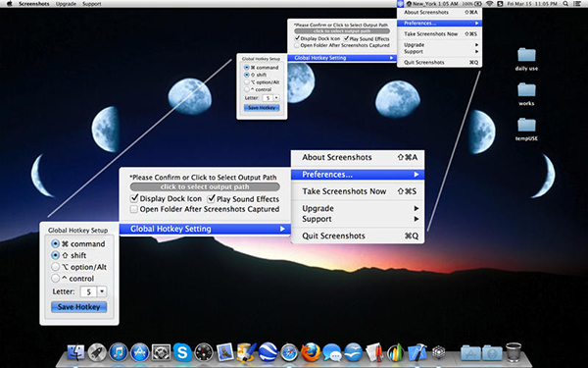Launch Safari compass icon in Dock

289,352
